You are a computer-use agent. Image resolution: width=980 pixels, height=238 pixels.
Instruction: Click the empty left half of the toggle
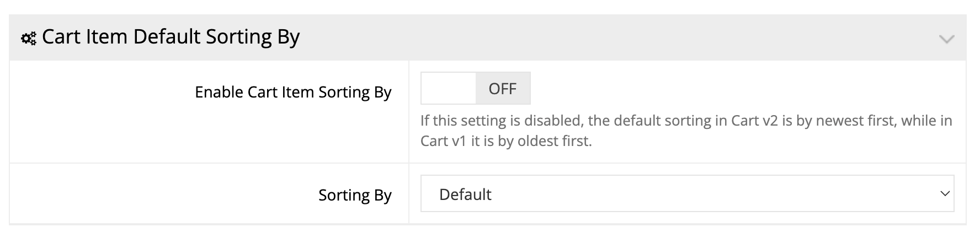449,88
